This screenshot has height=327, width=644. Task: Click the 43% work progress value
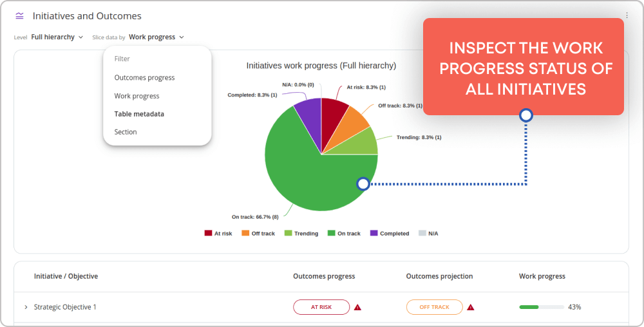pos(574,307)
